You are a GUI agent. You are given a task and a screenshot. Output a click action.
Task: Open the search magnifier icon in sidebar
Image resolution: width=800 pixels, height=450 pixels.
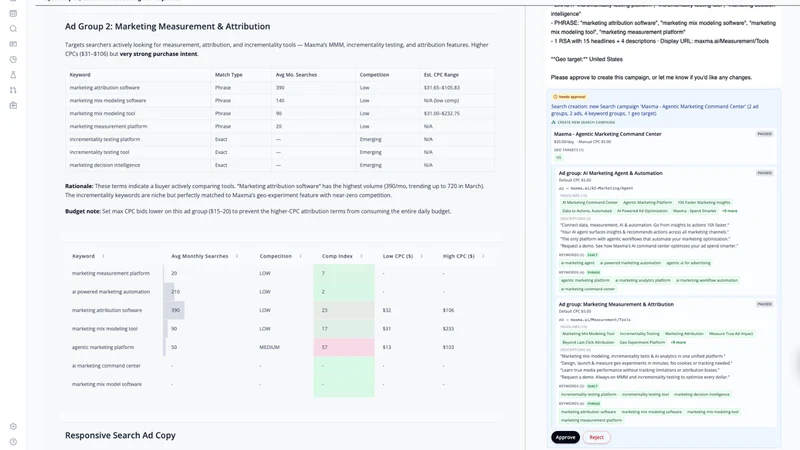pyautogui.click(x=13, y=29)
